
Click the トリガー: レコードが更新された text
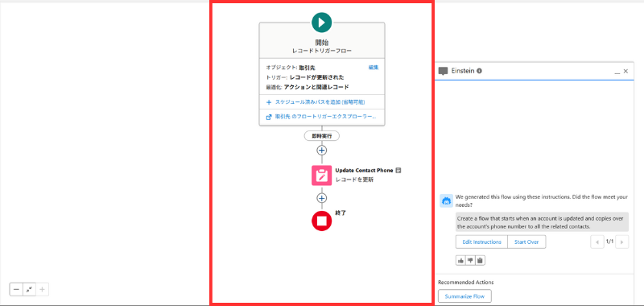(x=305, y=77)
